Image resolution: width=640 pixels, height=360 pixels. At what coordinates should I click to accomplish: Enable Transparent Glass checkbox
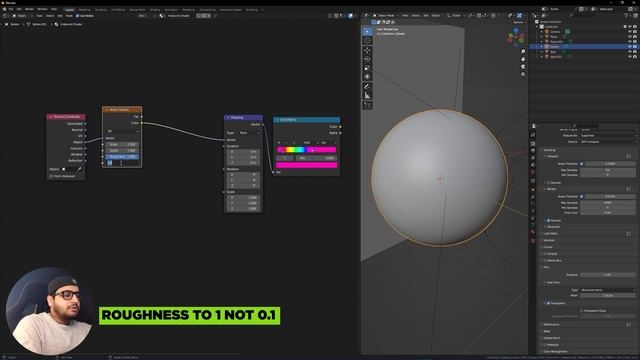(582, 311)
